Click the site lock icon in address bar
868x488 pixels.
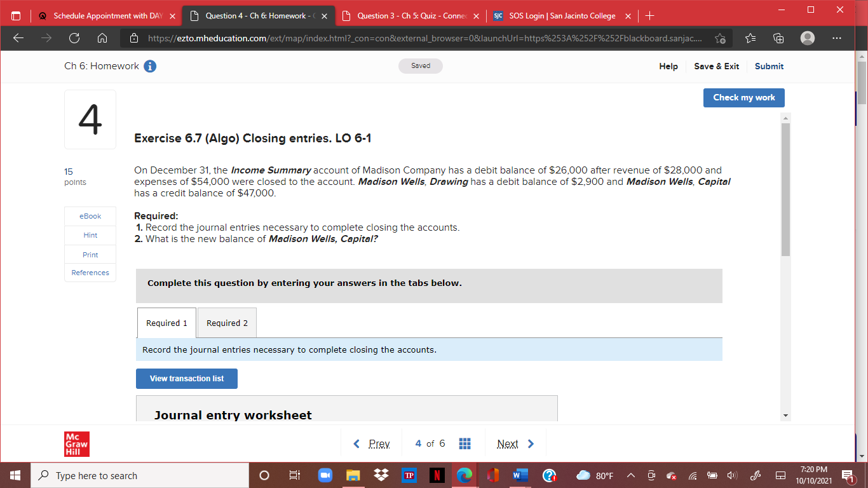pyautogui.click(x=134, y=38)
